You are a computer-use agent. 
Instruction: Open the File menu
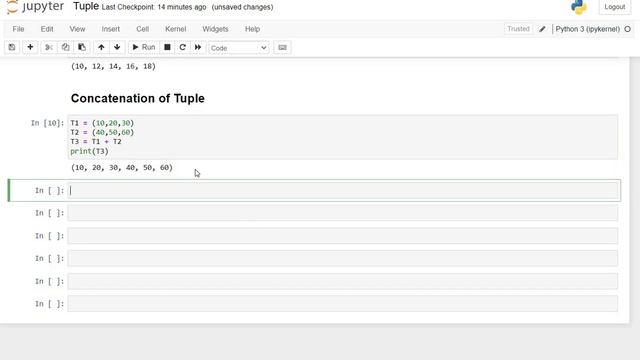[x=18, y=29]
